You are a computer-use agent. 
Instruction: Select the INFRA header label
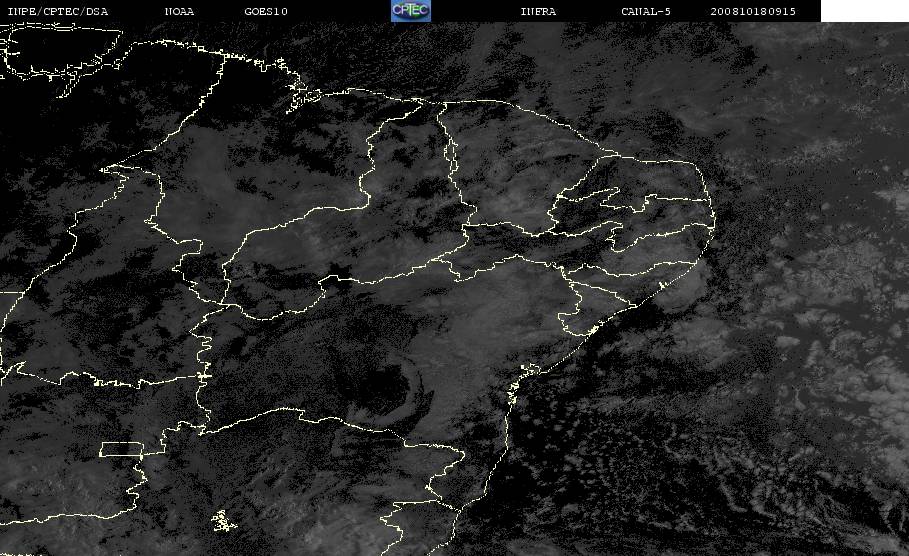pos(538,12)
